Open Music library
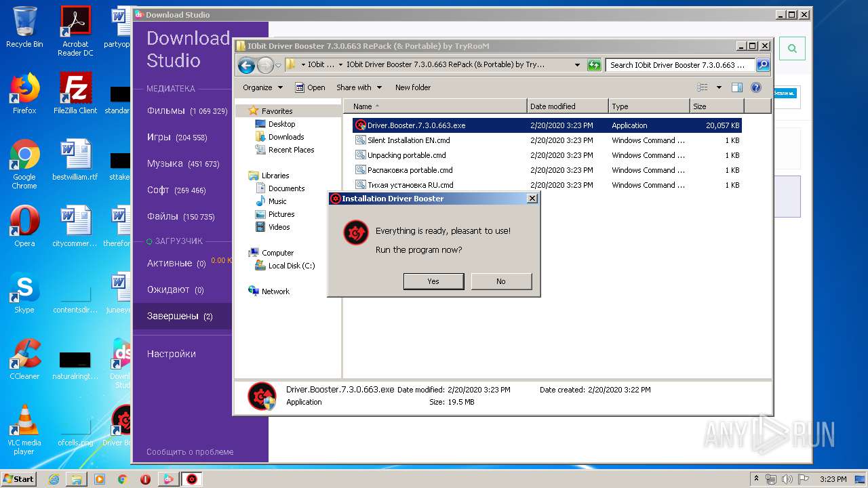Viewport: 868px width, 488px height. click(271, 201)
